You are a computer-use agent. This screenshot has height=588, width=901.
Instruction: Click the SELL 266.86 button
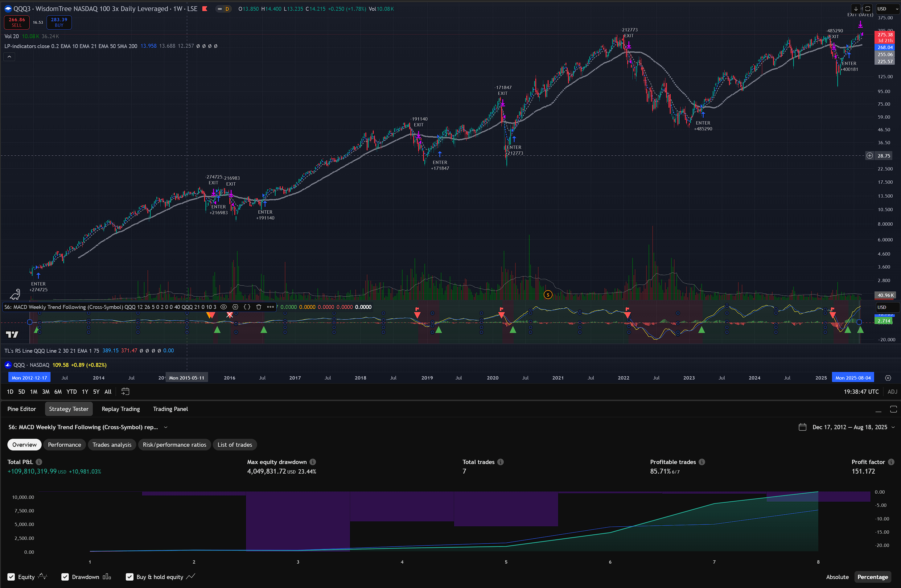[x=17, y=22]
